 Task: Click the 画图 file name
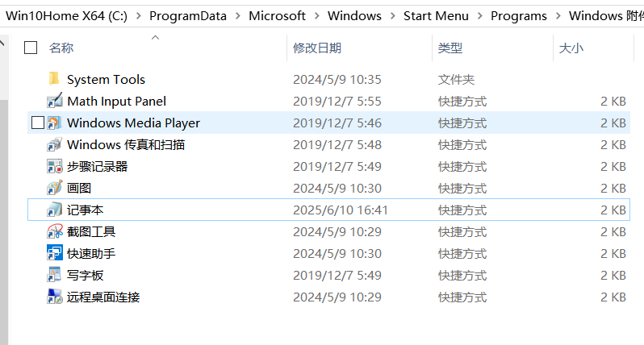coord(79,188)
